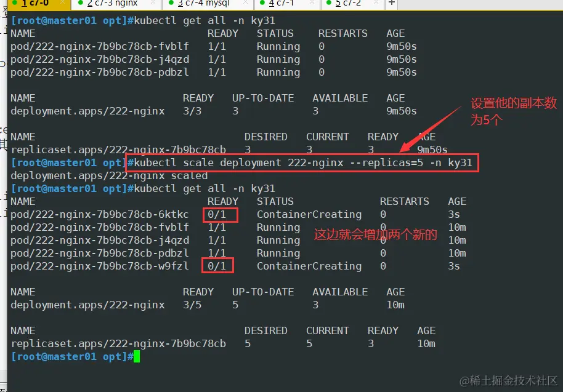Image resolution: width=563 pixels, height=392 pixels.
Task: Close the c7-1 session tab
Action: coord(312,3)
